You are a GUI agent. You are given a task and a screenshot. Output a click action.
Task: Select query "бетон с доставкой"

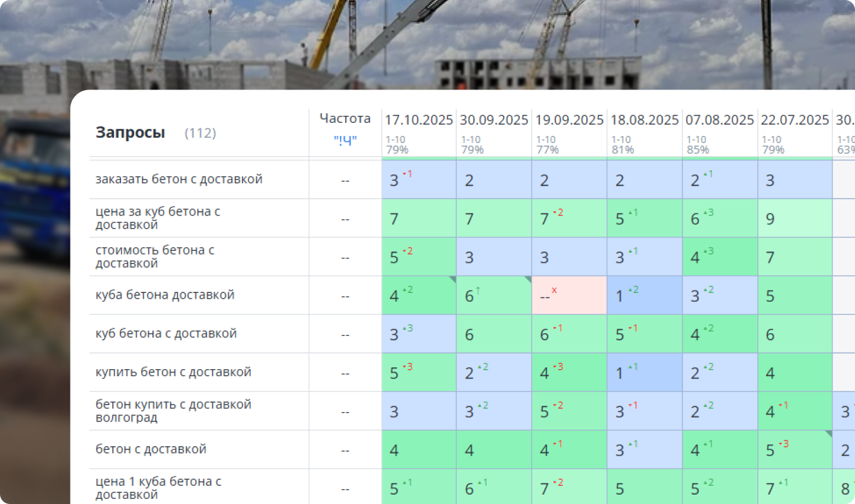click(151, 449)
